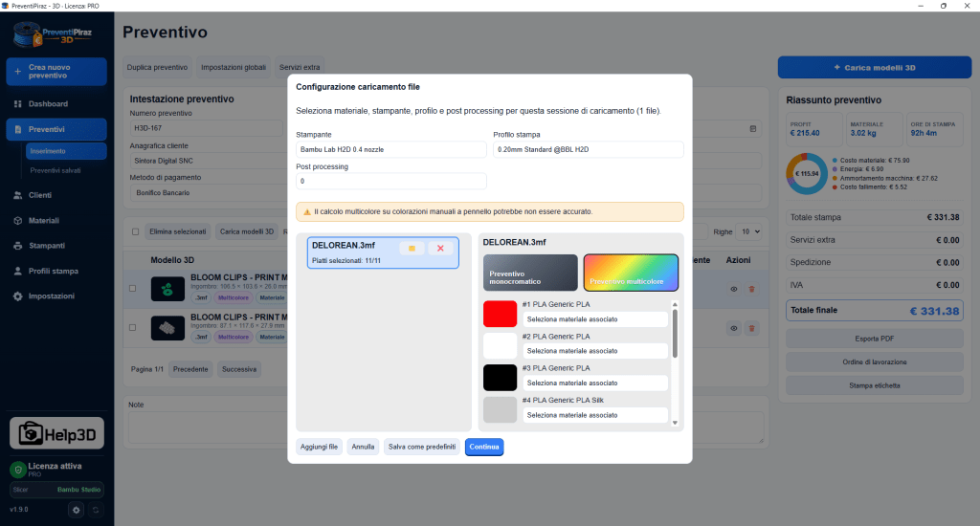Screen dimensions: 980x526
Task: Open the Stampante dropdown Bambu Lab H2D
Action: [391, 149]
